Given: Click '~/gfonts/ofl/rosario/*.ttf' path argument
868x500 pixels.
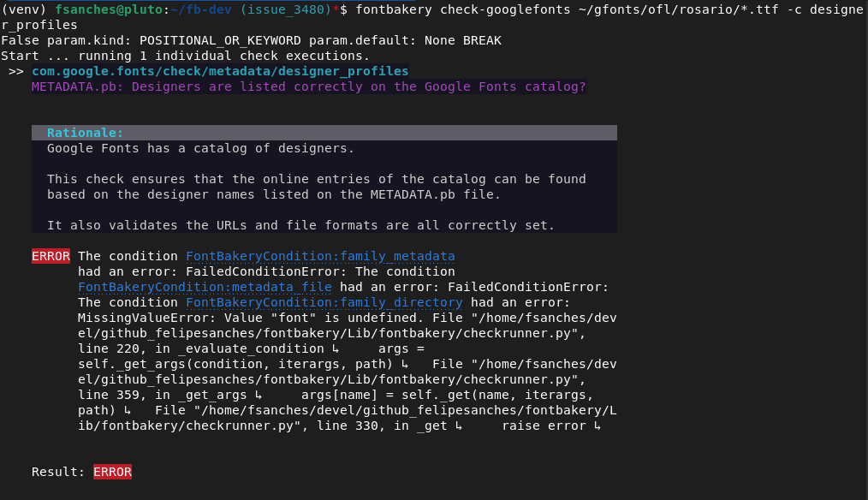Looking at the screenshot, I should coord(678,9).
